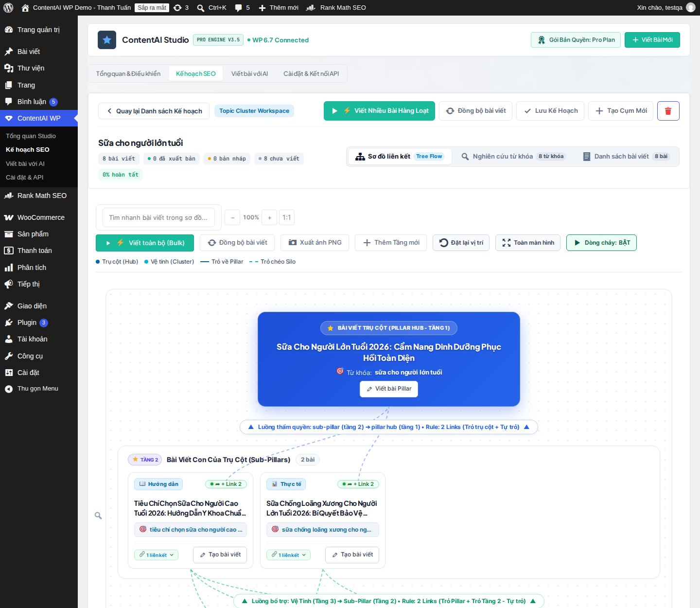Switch to Sơ đồ liên kết view
This screenshot has width=700, height=608.
[x=400, y=157]
